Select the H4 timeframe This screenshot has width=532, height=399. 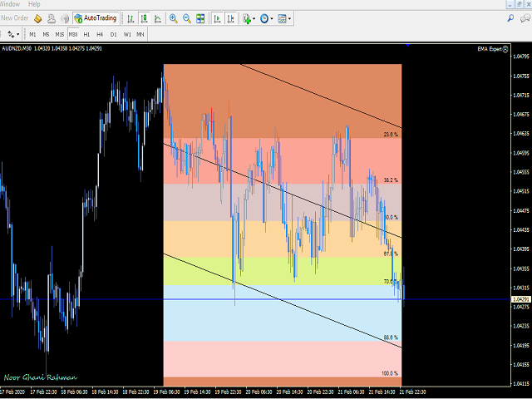click(100, 34)
